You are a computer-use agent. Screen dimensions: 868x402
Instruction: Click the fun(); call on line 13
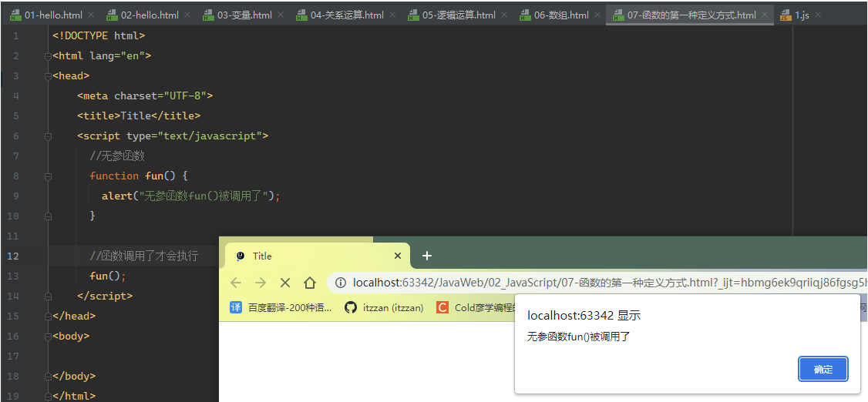click(108, 276)
